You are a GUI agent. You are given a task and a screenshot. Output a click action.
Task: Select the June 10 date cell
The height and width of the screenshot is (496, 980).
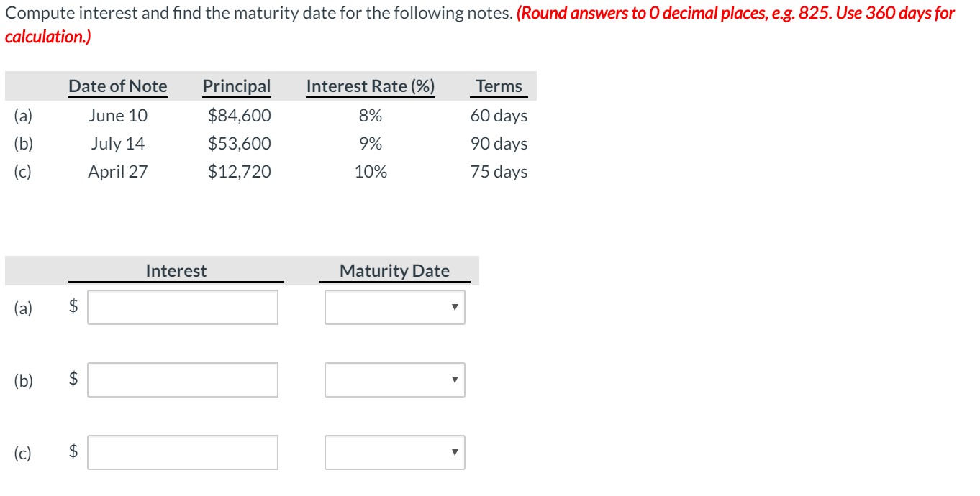pyautogui.click(x=117, y=115)
